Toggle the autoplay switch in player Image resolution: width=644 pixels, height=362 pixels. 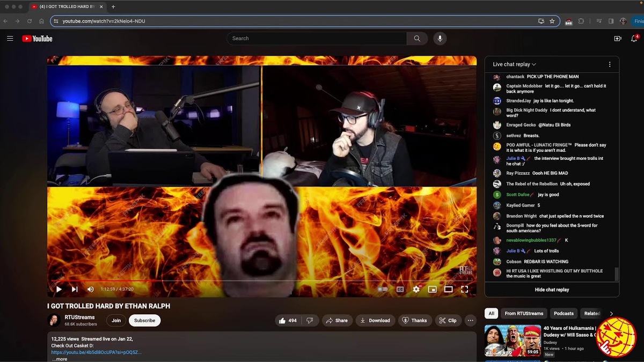[x=383, y=289]
